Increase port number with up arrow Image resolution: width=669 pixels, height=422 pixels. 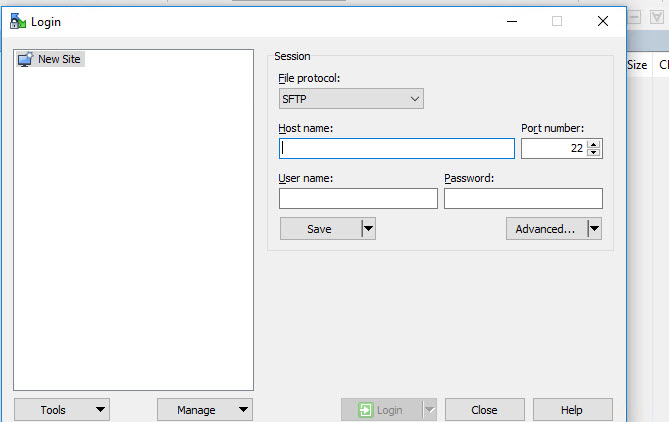pos(595,144)
